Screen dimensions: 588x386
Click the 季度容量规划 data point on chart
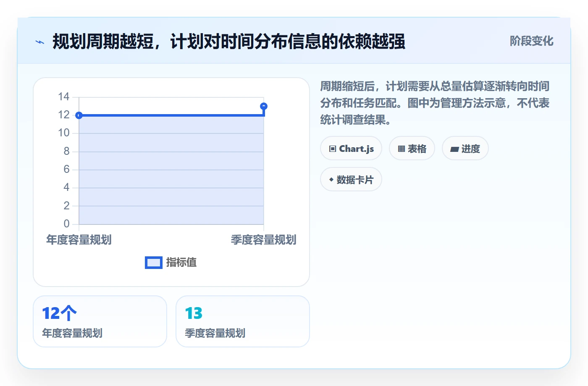(264, 106)
